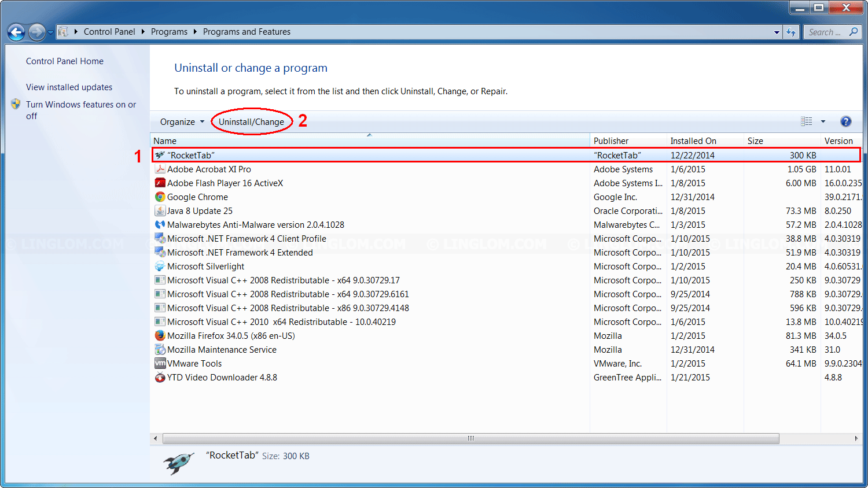Select YTD Video Downloader 4.8.8 name
This screenshot has width=868, height=488.
222,377
